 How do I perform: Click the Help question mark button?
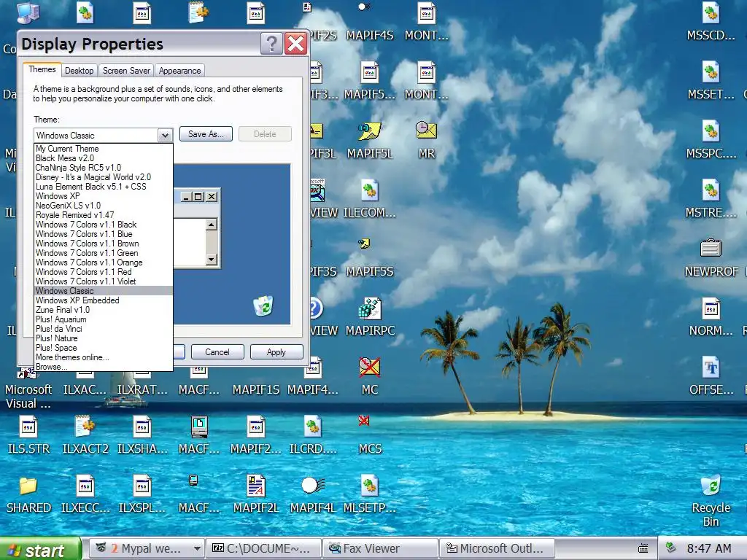coord(271,44)
